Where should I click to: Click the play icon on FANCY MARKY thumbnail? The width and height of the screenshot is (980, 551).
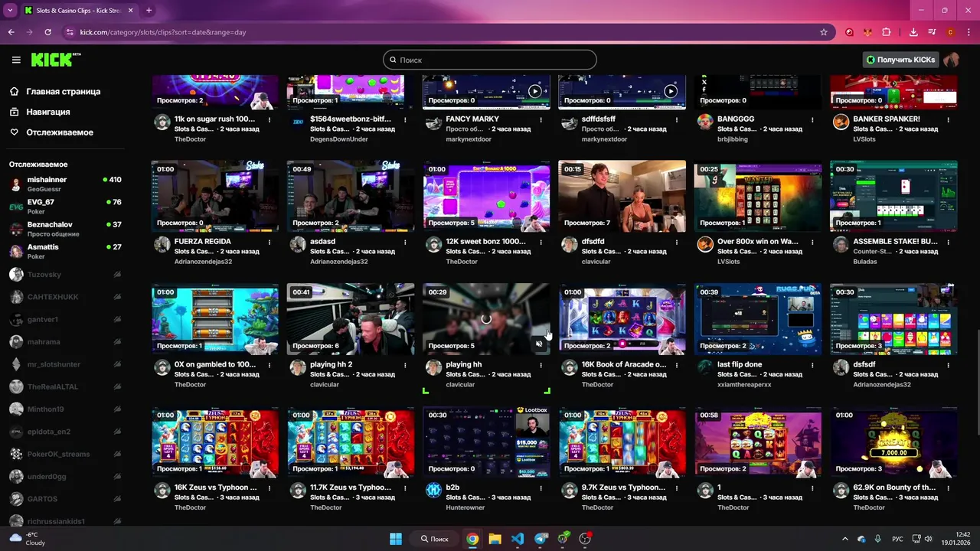[534, 91]
